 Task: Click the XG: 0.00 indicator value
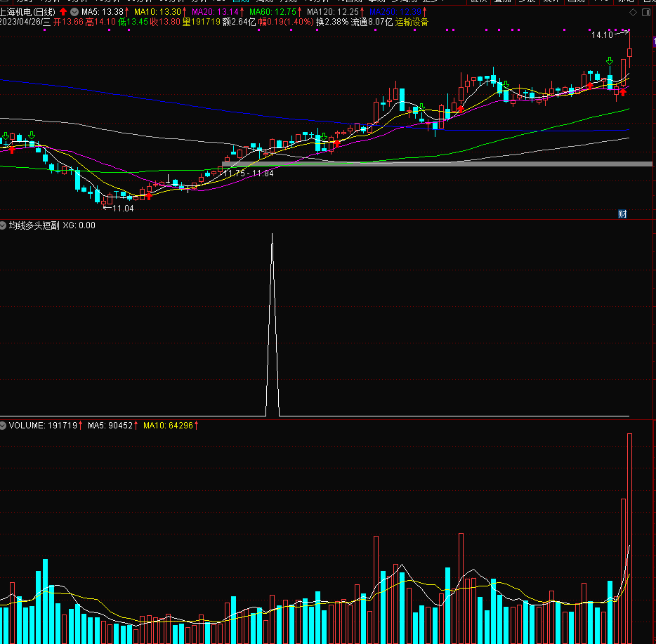pos(79,225)
